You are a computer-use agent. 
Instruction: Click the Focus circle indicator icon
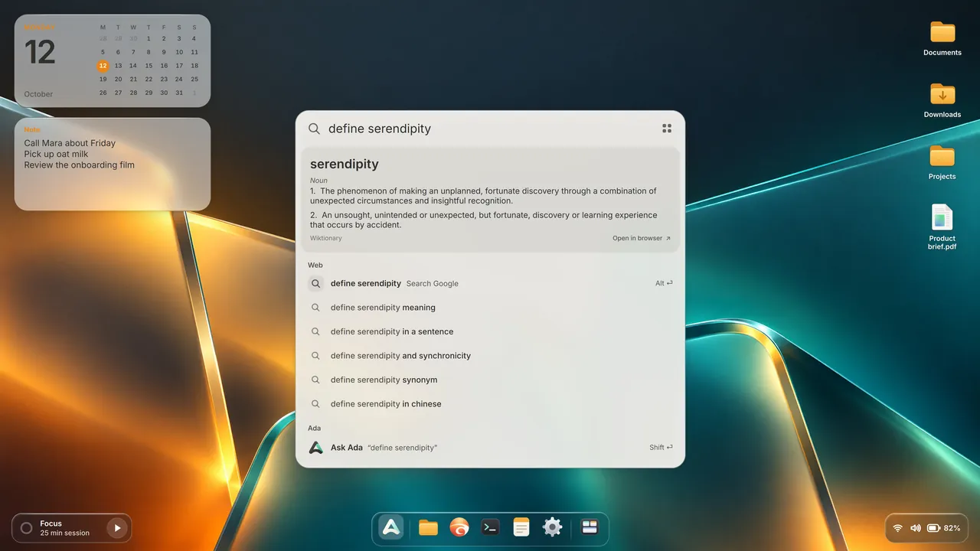[x=26, y=528]
